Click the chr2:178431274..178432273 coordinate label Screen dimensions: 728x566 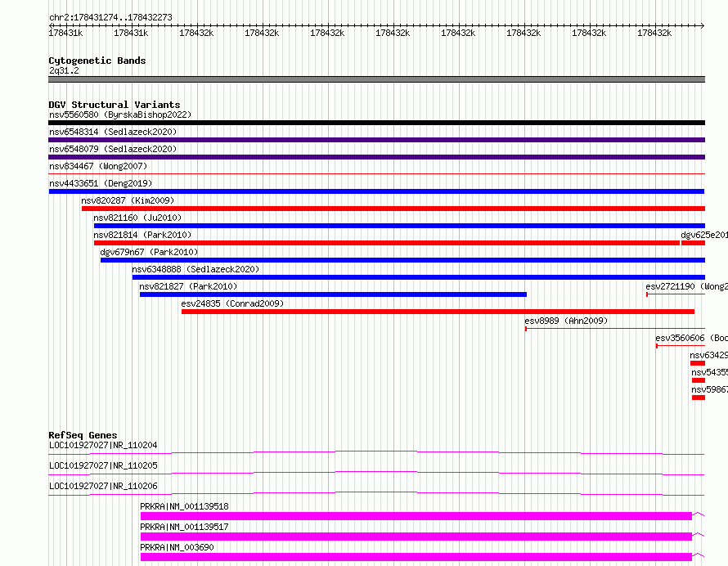point(110,17)
